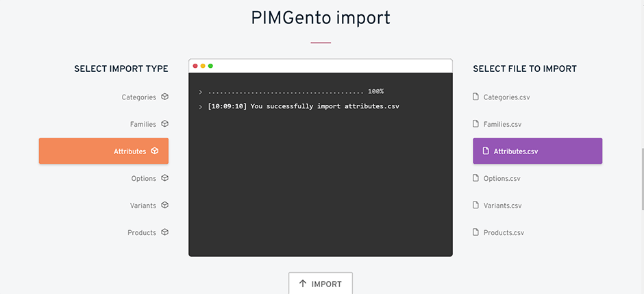Click the green dot in terminal window
Image resolution: width=644 pixels, height=294 pixels.
[210, 66]
